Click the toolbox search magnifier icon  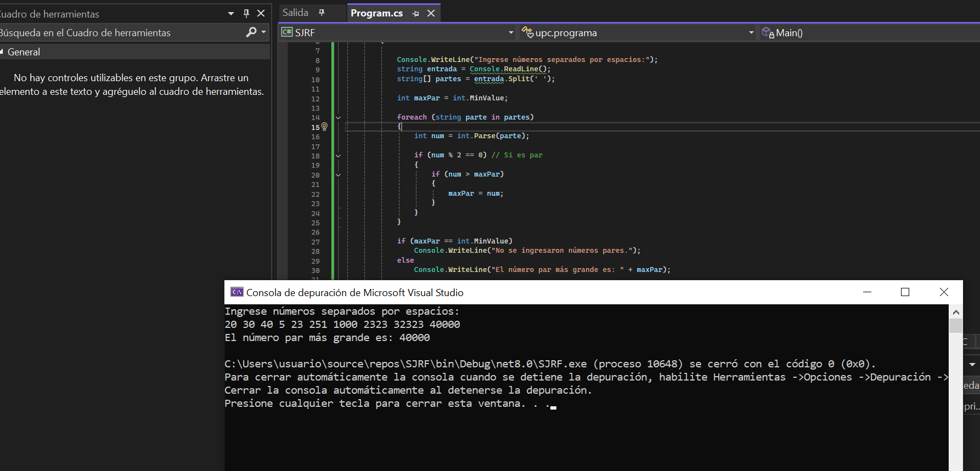(x=251, y=32)
